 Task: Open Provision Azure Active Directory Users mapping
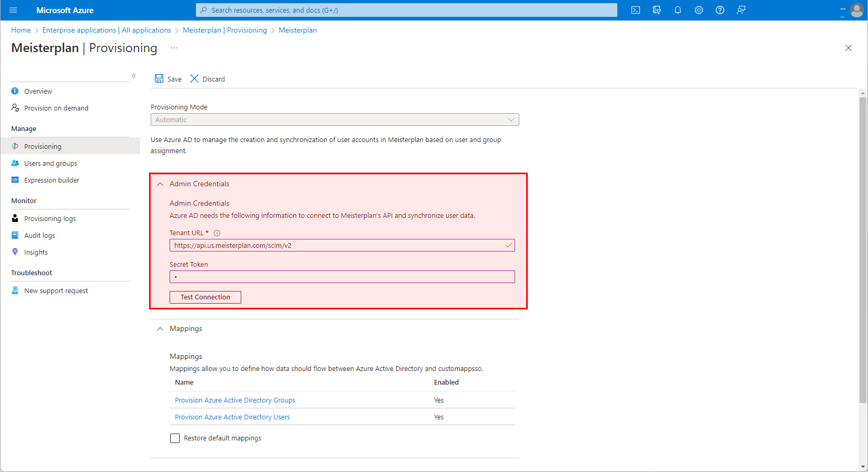232,417
